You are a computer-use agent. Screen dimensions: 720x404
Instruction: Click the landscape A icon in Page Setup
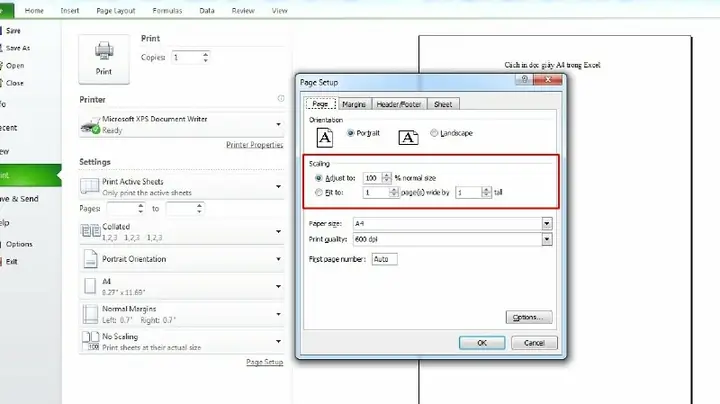point(408,137)
